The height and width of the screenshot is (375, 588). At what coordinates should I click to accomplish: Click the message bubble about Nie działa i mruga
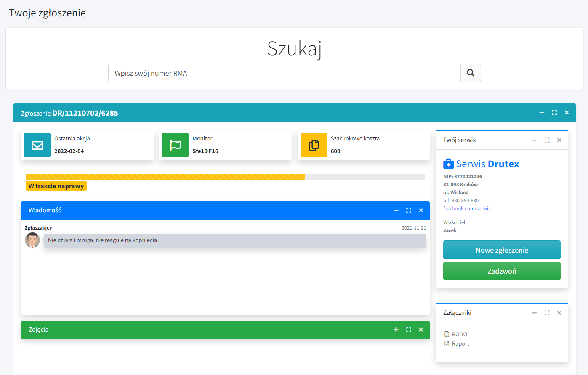tap(235, 240)
